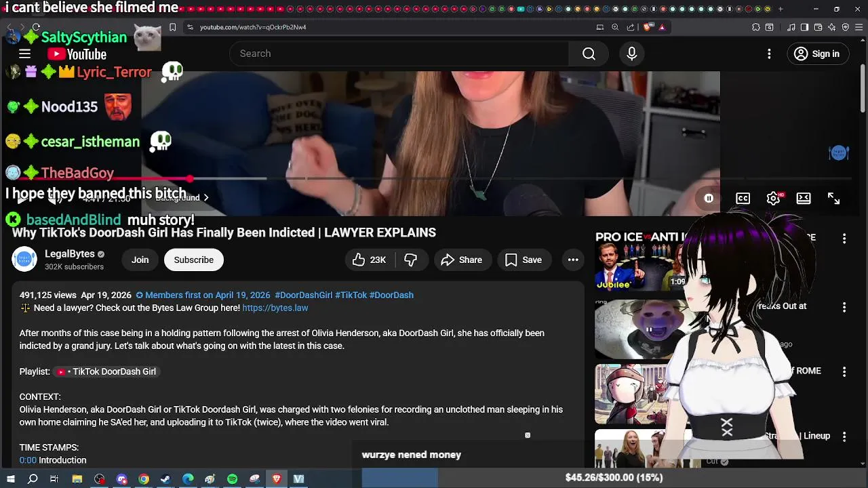Screen dimensions: 868x488
Task: Open the Windows Start menu
Action: tap(11, 479)
